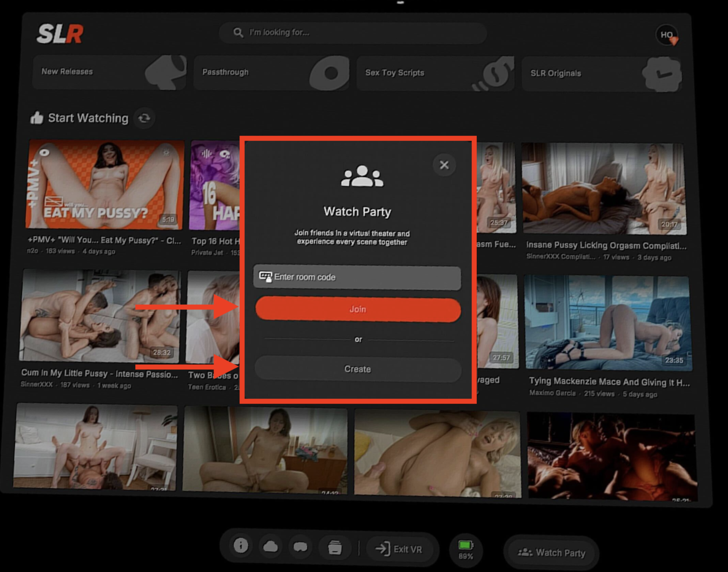Select the Passthrough category

[271, 73]
